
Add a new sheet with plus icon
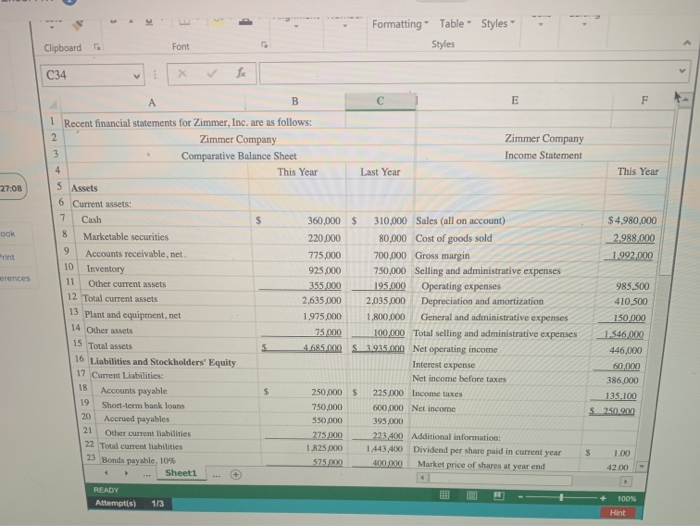[236, 475]
